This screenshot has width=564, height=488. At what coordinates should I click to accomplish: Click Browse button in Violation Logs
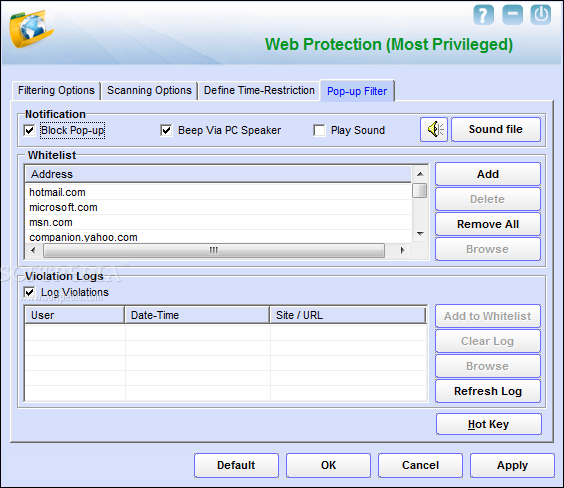(x=488, y=366)
